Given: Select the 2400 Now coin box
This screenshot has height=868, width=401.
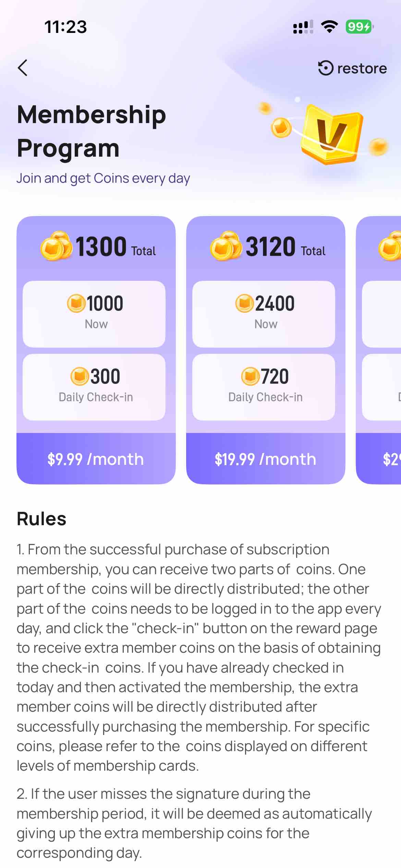Looking at the screenshot, I should click(264, 314).
